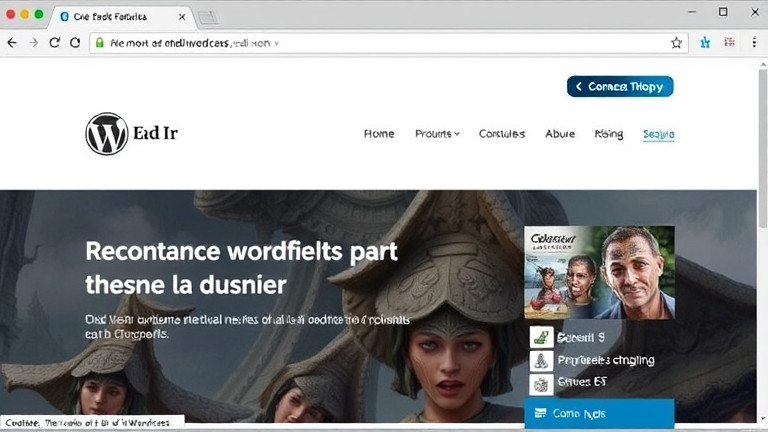Viewport: 768px width, 432px height.
Task: Open the 'Rising' nav item
Action: 609,134
